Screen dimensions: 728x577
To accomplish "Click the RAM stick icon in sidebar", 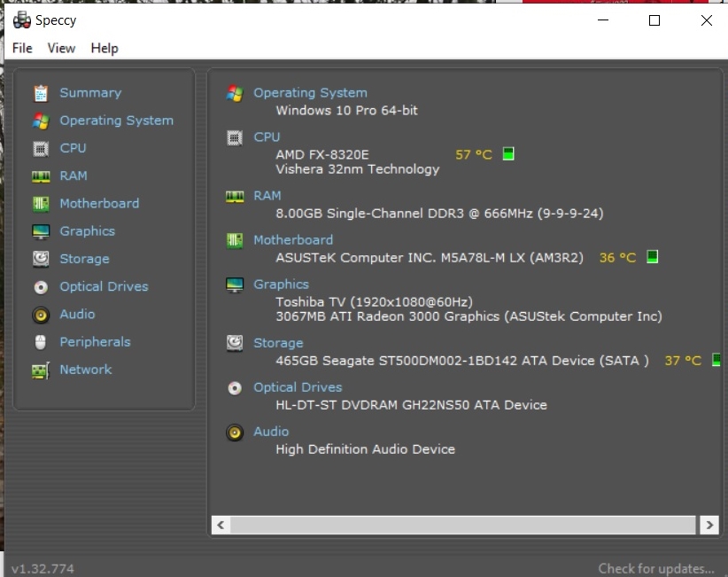I will click(41, 176).
